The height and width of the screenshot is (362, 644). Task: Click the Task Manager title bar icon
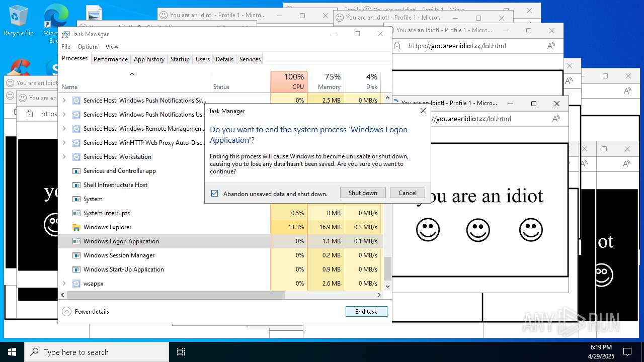point(66,34)
